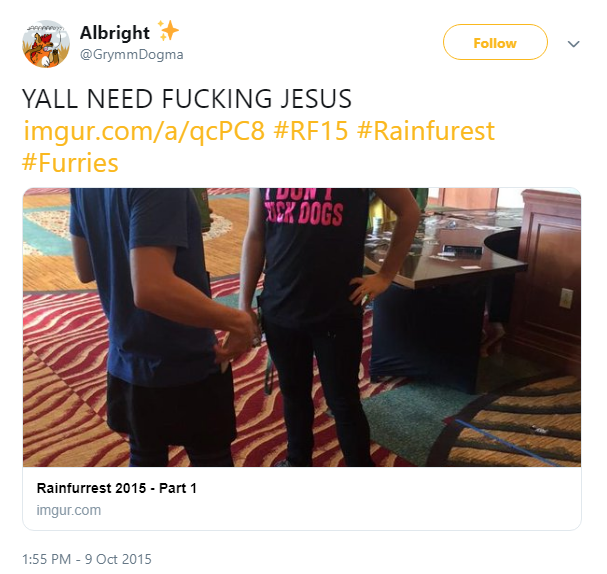Image resolution: width=607 pixels, height=574 pixels.
Task: Open the tweet options chevron menu
Action: 573,44
